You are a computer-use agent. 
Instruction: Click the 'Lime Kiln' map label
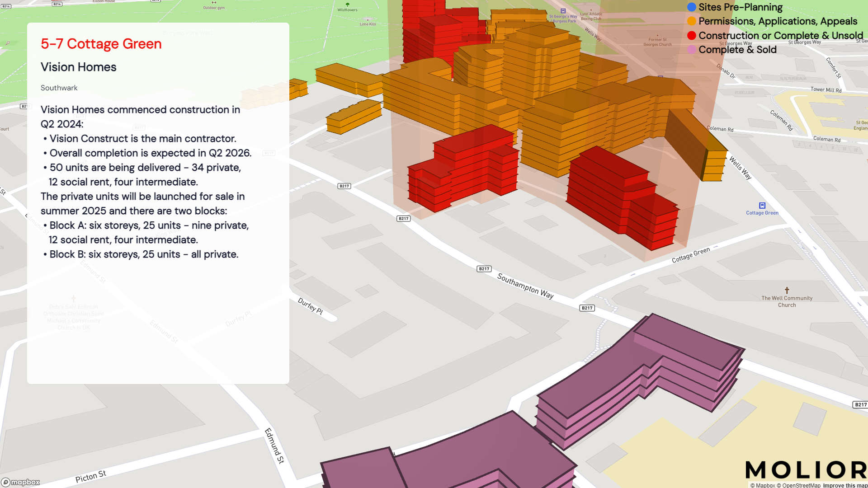tap(368, 24)
